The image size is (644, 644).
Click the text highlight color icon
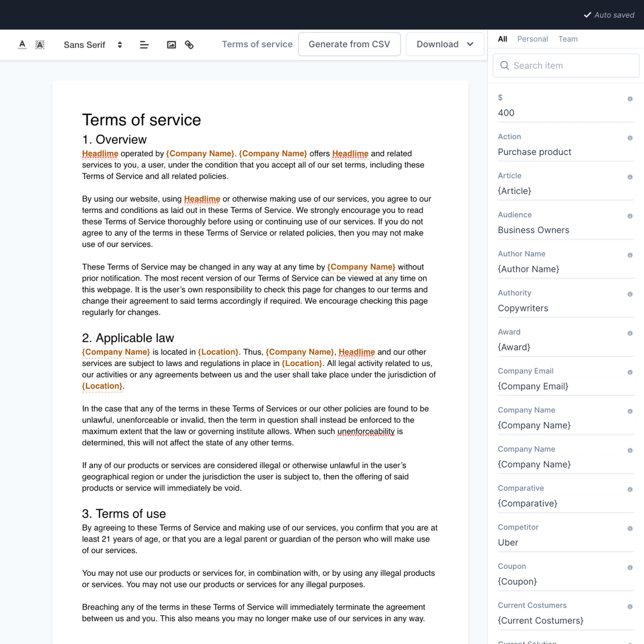(40, 45)
